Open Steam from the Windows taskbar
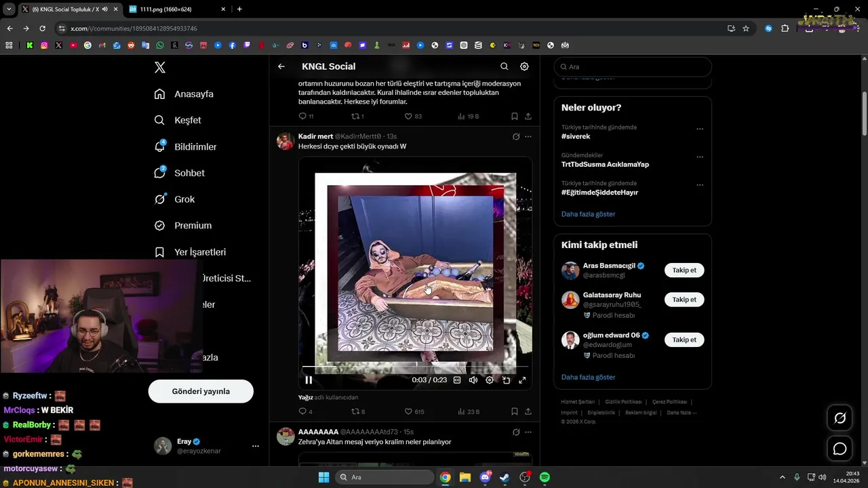Image resolution: width=868 pixels, height=488 pixels. click(505, 477)
